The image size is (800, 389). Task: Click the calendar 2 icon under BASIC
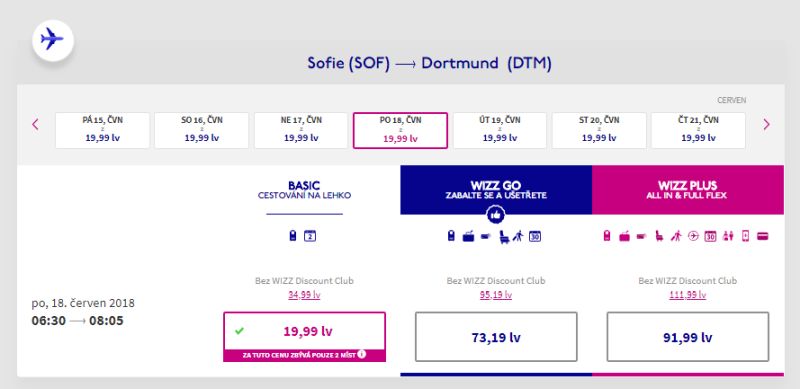pyautogui.click(x=310, y=236)
